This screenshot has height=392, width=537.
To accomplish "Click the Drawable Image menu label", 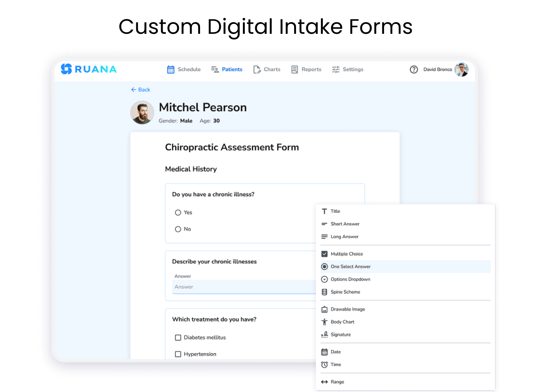I will point(348,309).
